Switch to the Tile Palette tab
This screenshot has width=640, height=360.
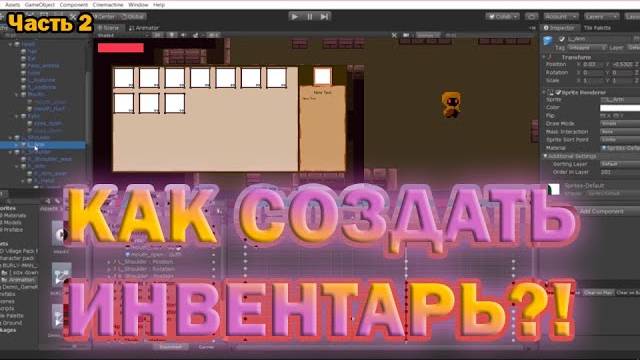[597, 28]
